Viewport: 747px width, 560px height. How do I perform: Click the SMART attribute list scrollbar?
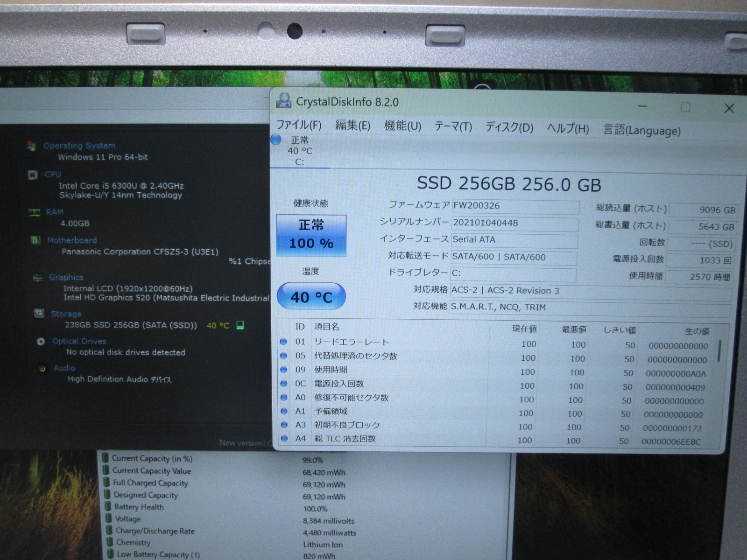tap(719, 351)
